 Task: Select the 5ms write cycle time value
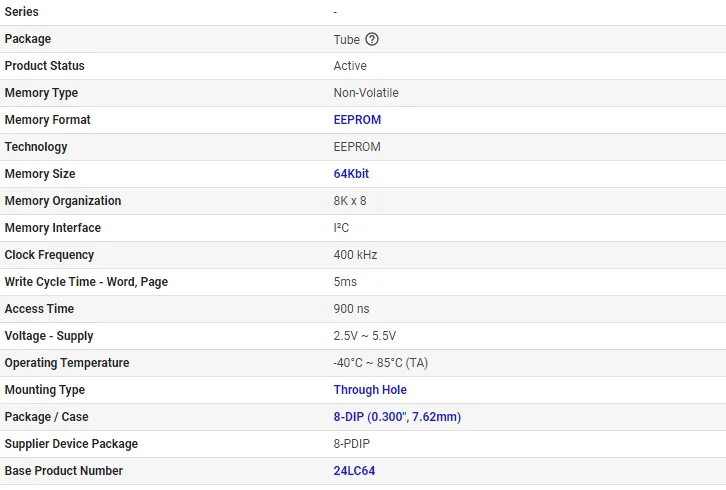tap(345, 282)
